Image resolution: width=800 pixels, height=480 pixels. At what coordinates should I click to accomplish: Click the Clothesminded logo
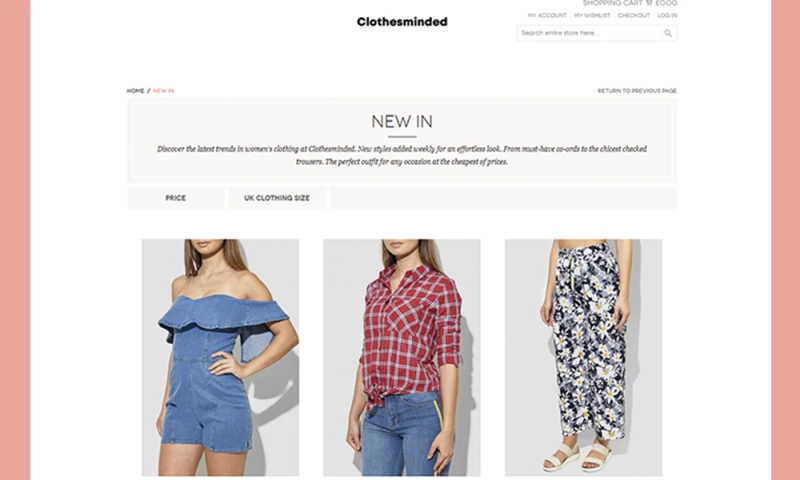tap(402, 21)
